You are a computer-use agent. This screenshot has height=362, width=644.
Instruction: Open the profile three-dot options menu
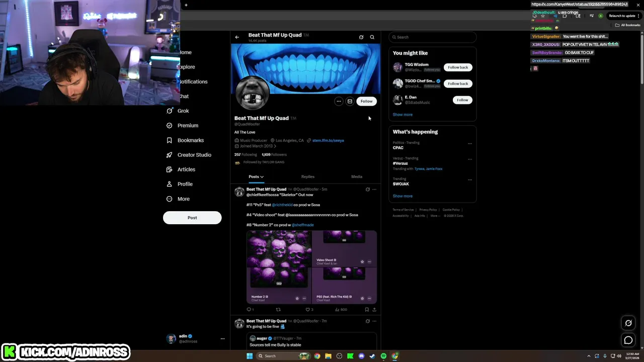point(339,101)
